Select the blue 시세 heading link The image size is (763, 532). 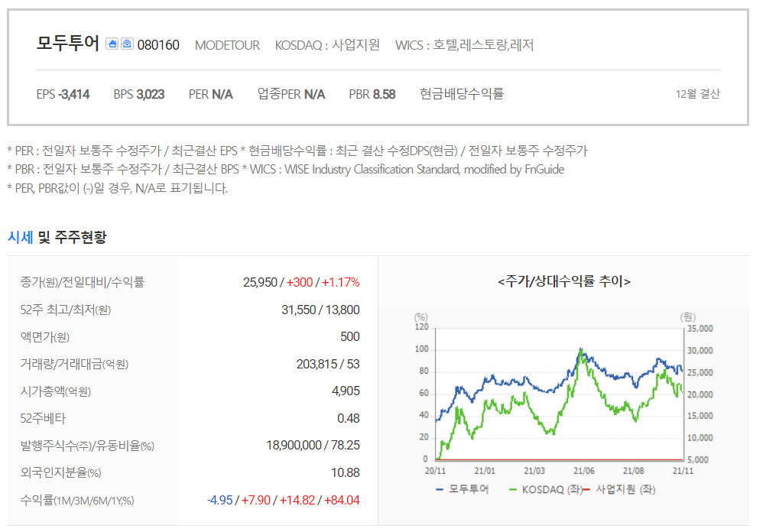21,237
